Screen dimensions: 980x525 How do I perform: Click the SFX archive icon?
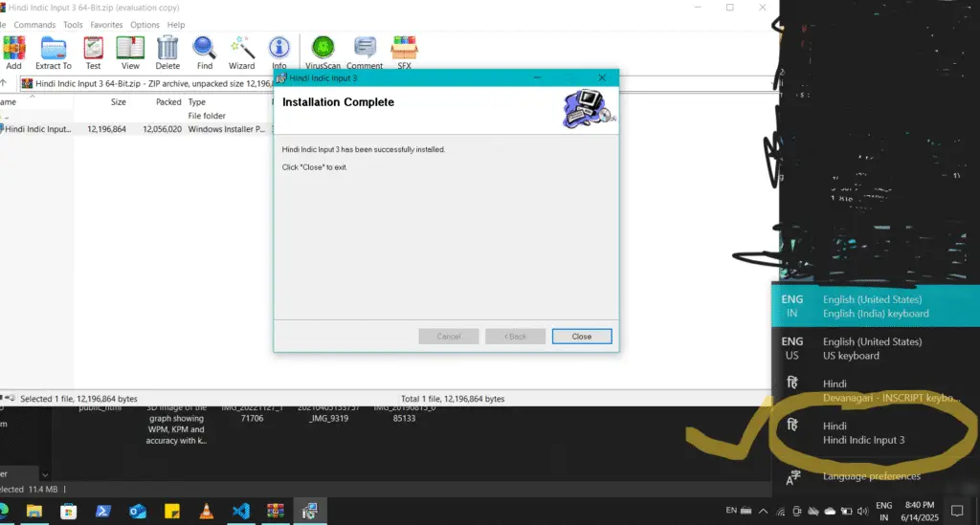tap(405, 52)
